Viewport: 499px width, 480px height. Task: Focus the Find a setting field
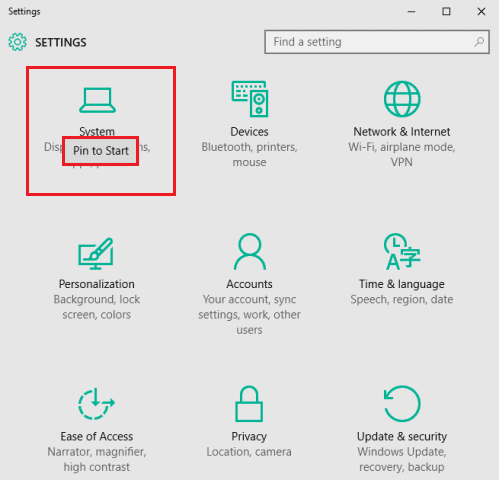tap(377, 42)
